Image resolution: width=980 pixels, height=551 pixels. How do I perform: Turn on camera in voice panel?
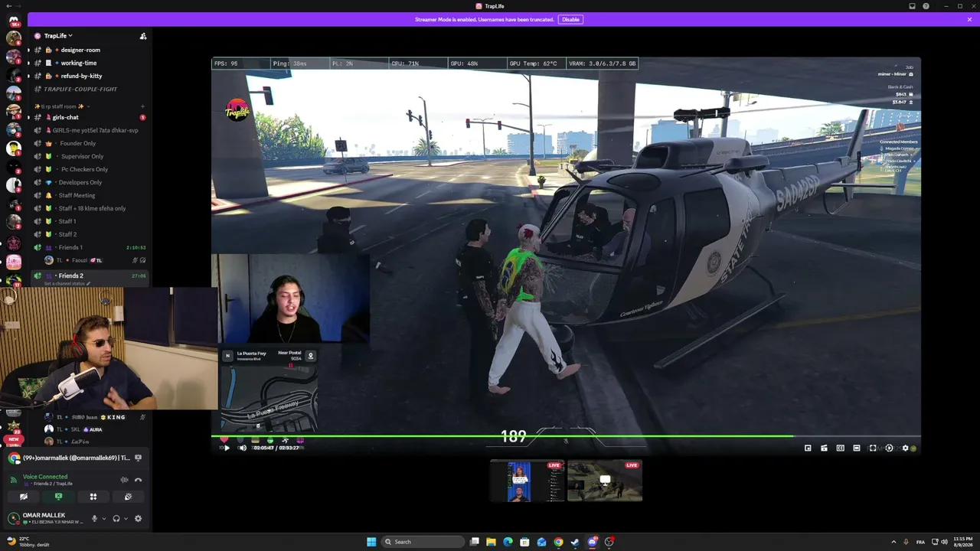[24, 497]
